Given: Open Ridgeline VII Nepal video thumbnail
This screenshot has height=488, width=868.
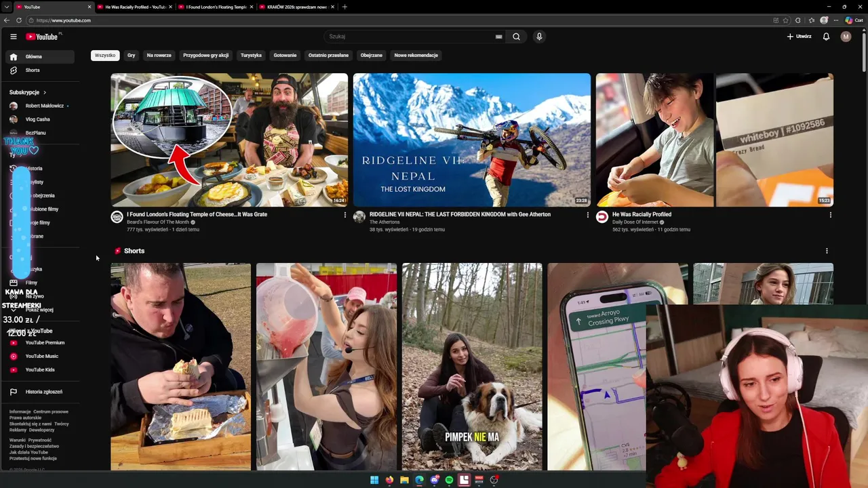Looking at the screenshot, I should pyautogui.click(x=472, y=140).
